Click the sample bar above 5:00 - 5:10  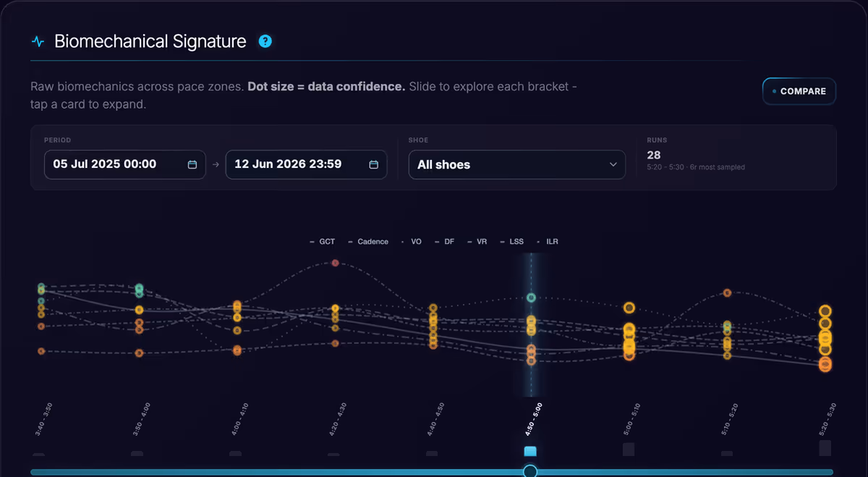pyautogui.click(x=629, y=449)
